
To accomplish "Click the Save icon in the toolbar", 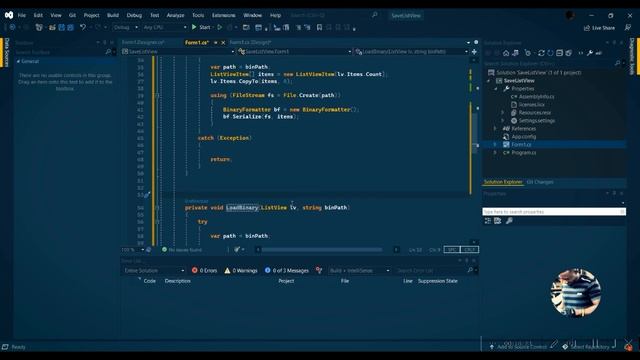I will tap(61, 27).
